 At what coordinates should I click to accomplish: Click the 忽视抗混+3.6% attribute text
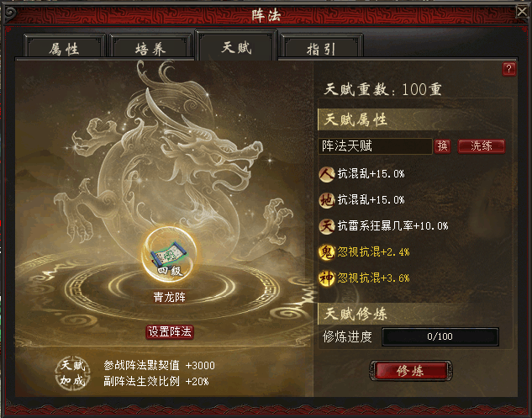(373, 278)
